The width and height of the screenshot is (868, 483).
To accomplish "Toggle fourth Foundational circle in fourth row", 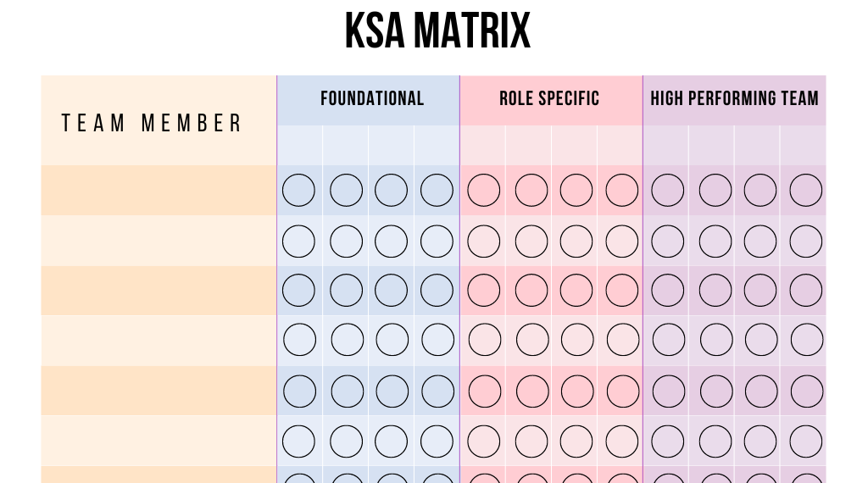I will (x=437, y=340).
